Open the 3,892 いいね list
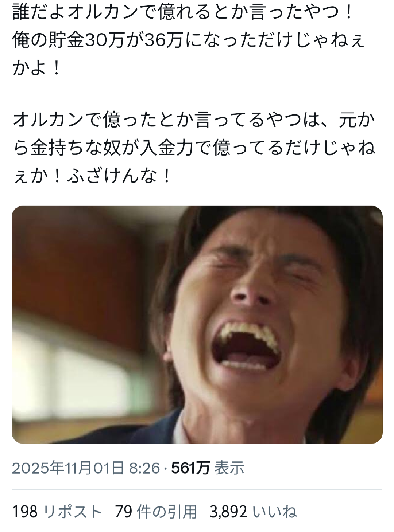The image size is (394, 532). point(253,512)
